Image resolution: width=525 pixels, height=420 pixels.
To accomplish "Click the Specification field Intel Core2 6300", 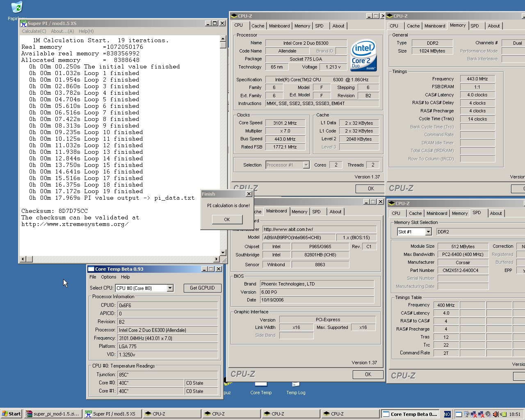I will pos(322,80).
